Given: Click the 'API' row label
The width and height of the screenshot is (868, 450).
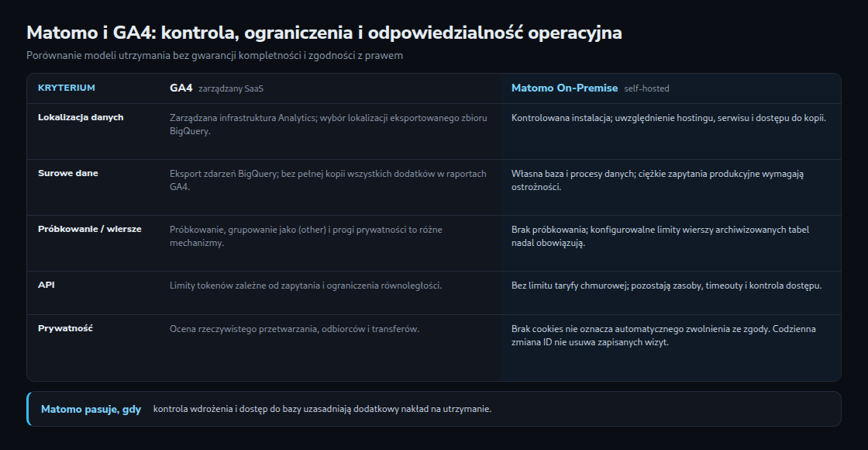Looking at the screenshot, I should coord(46,285).
